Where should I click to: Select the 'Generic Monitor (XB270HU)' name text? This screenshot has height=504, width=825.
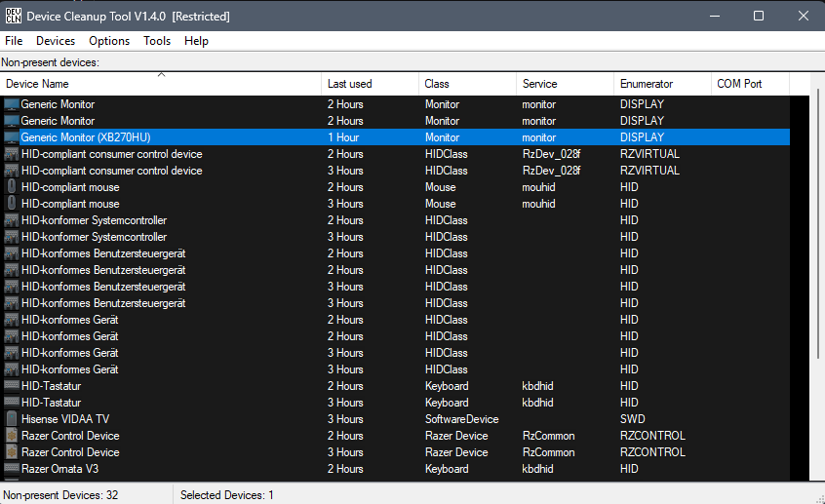tap(86, 137)
